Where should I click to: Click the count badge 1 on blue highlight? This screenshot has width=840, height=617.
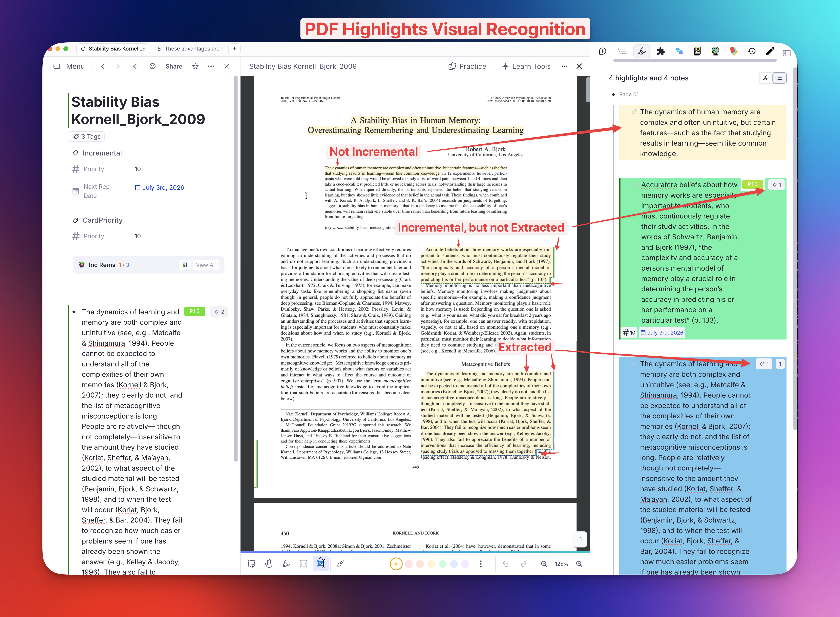pos(780,364)
